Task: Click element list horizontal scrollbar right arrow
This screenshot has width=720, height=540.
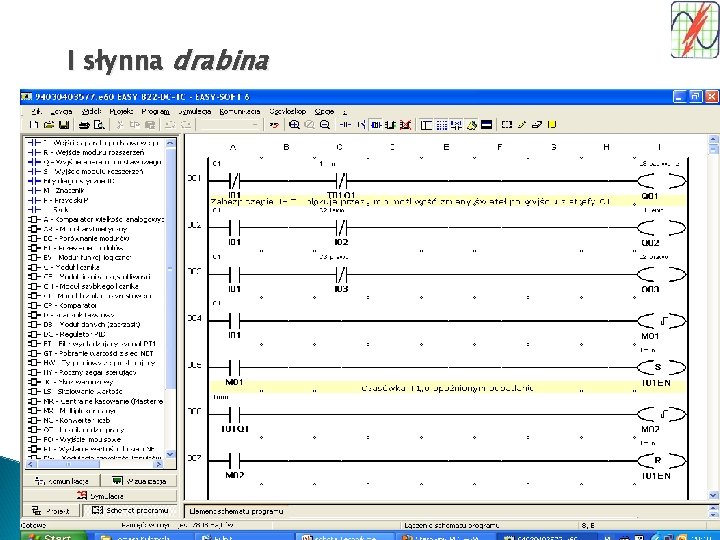Action: pos(159,464)
